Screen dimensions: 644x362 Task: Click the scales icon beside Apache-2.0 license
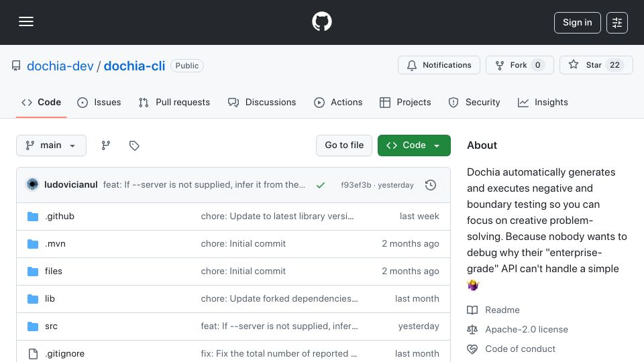pyautogui.click(x=472, y=330)
